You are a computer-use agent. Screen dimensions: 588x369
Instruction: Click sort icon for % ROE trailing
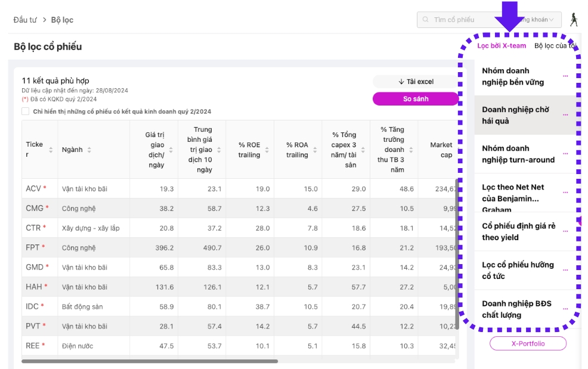(266, 150)
